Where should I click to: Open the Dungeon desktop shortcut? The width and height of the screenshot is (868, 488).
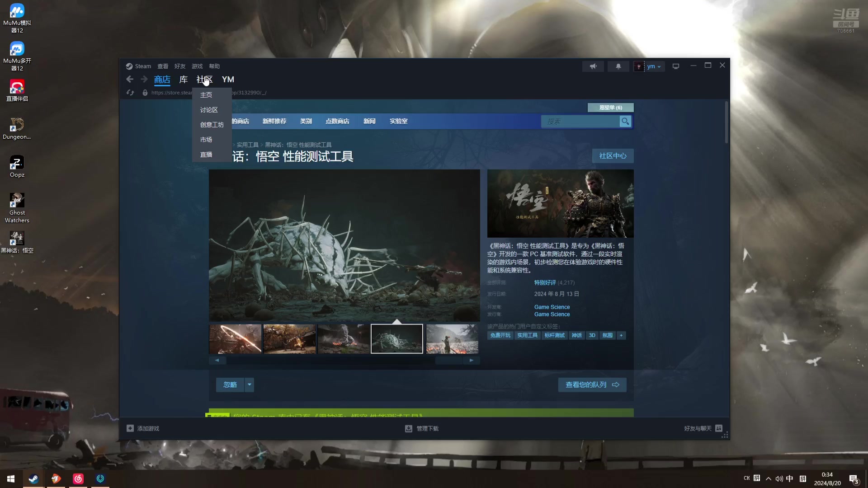[17, 129]
